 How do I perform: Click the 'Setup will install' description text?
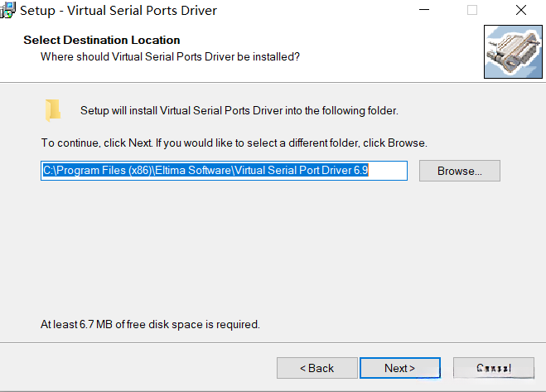click(239, 110)
